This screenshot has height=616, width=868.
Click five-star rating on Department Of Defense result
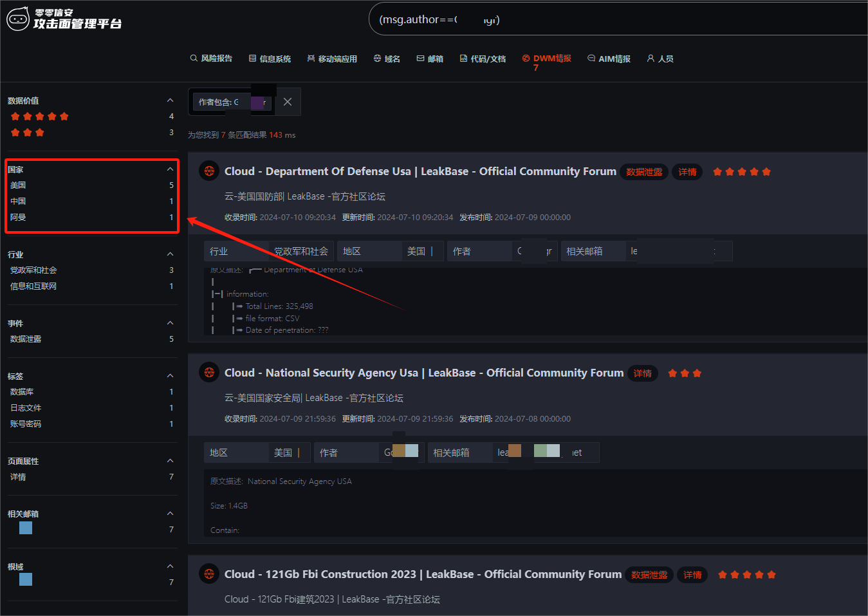pyautogui.click(x=742, y=172)
